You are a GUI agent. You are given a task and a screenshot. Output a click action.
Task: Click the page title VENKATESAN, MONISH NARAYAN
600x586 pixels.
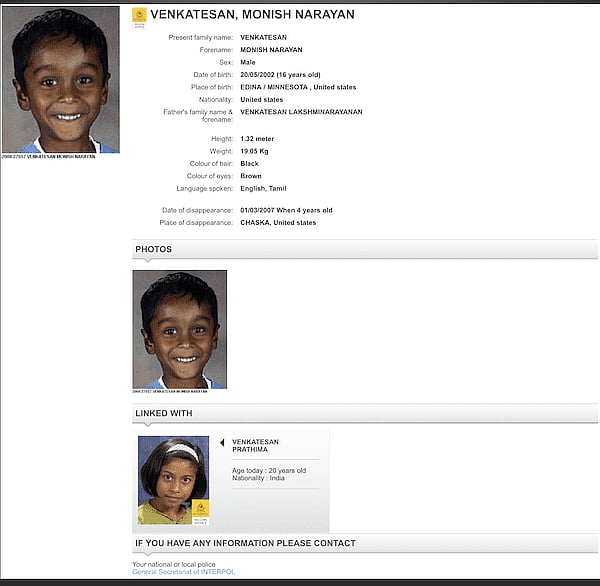252,15
